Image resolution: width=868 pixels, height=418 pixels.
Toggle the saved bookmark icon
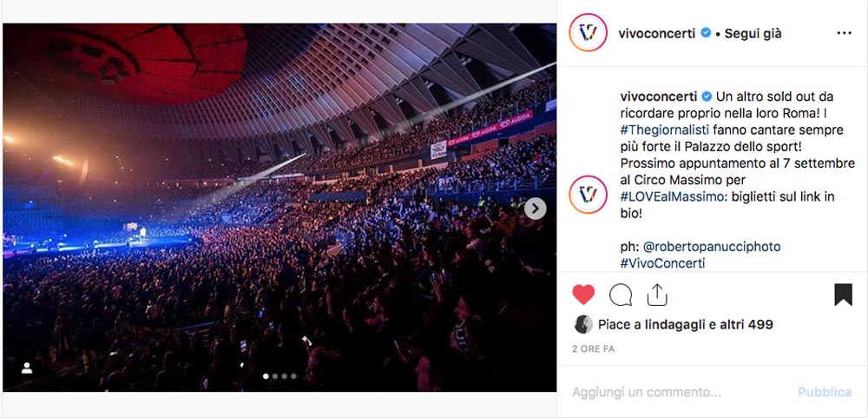[x=843, y=295]
